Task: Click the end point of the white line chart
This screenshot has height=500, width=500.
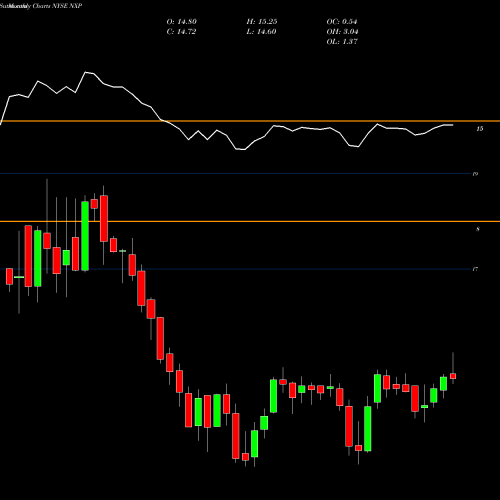Action: [453, 125]
